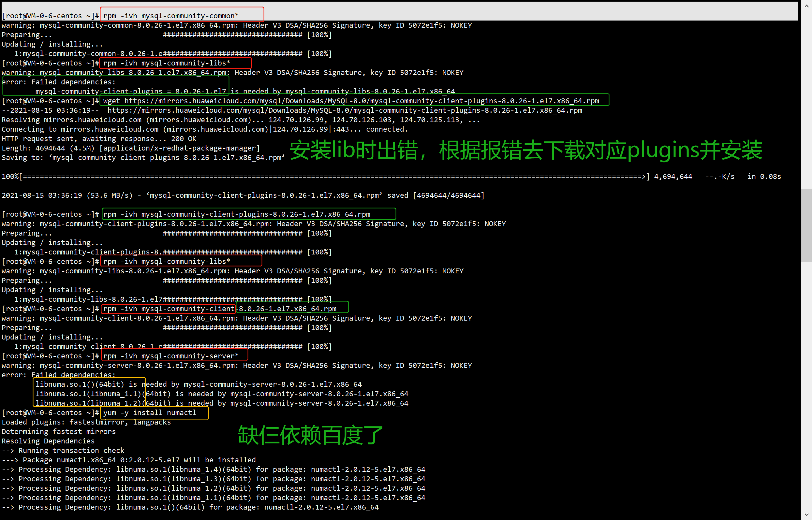This screenshot has height=520, width=812.
Task: Click the rpm -ivh client-plugins-8.0.26 command
Action: pyautogui.click(x=236, y=214)
